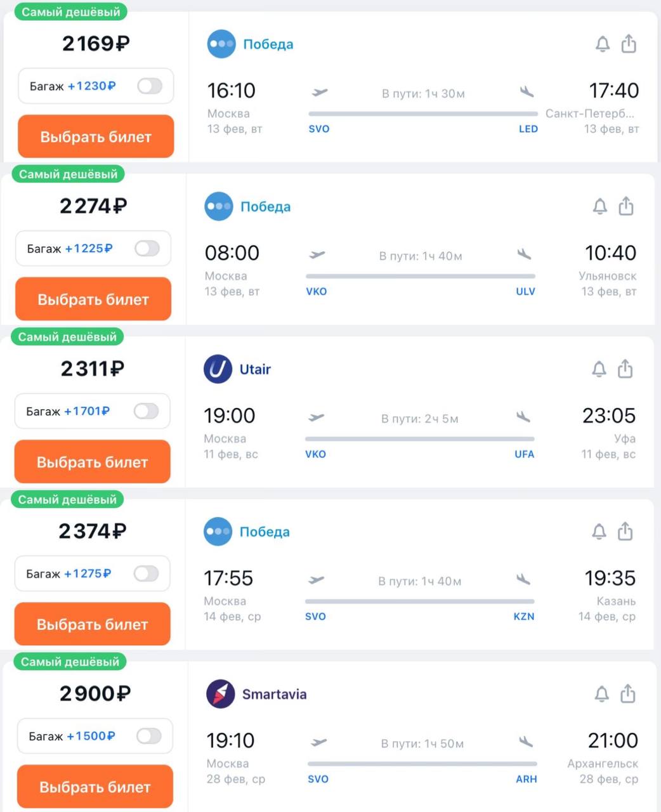The width and height of the screenshot is (661, 812).
Task: Click the bell icon on the Smartavia flight
Action: pos(602,694)
